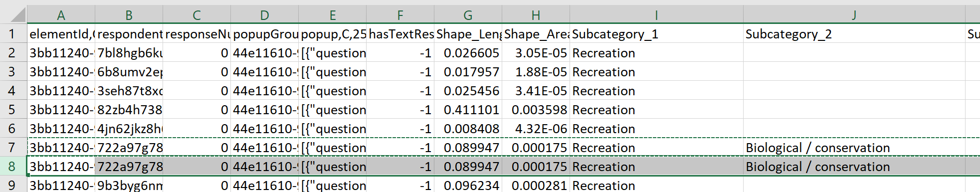Select column E header

(332, 15)
